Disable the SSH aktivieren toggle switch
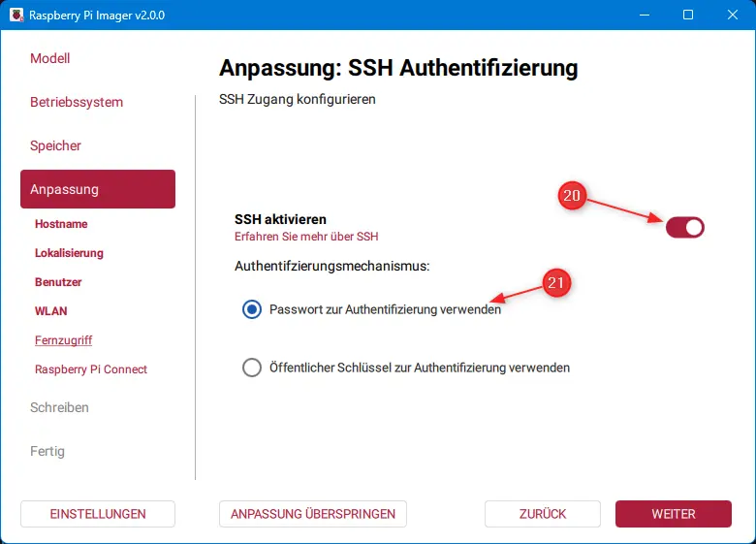 (684, 227)
